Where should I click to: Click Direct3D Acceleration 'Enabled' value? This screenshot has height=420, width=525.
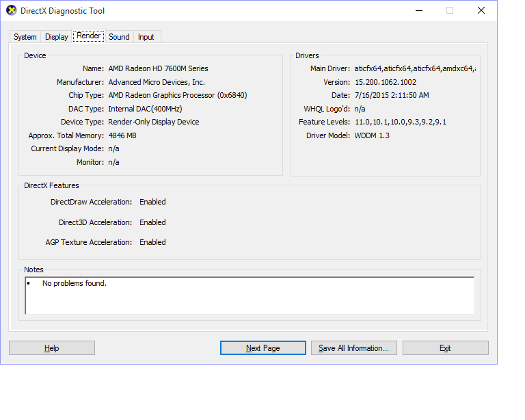(152, 222)
